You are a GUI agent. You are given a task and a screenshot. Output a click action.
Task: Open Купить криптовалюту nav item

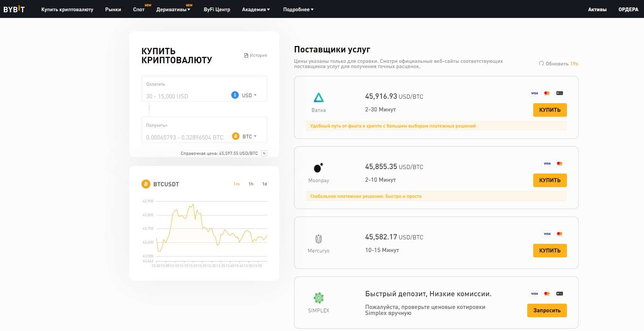[x=67, y=9]
